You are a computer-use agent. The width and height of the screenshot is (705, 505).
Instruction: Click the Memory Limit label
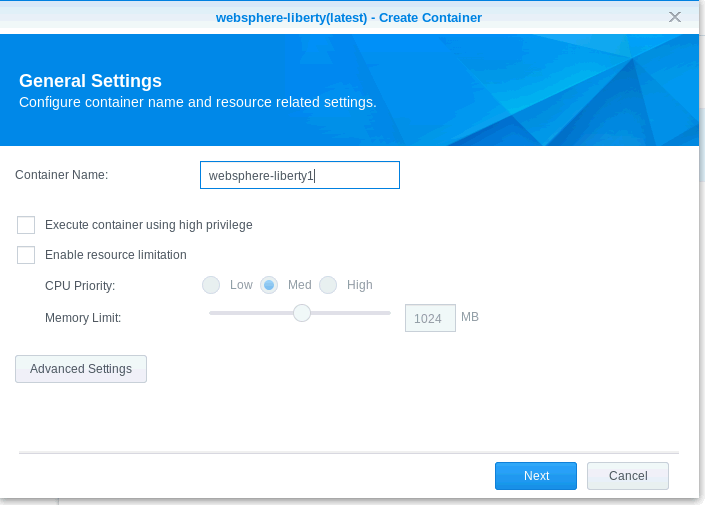pos(83,318)
